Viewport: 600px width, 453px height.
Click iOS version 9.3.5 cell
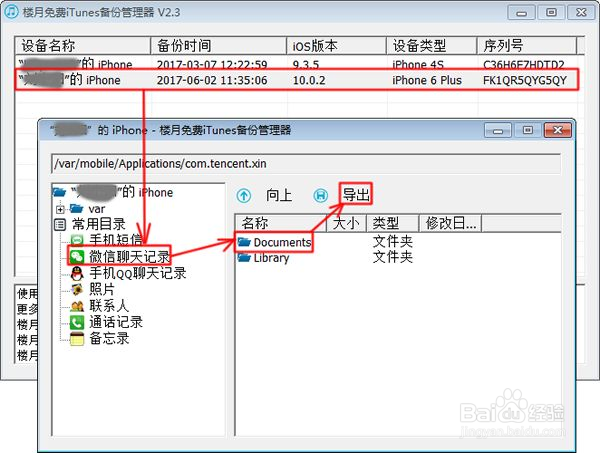pyautogui.click(x=306, y=64)
